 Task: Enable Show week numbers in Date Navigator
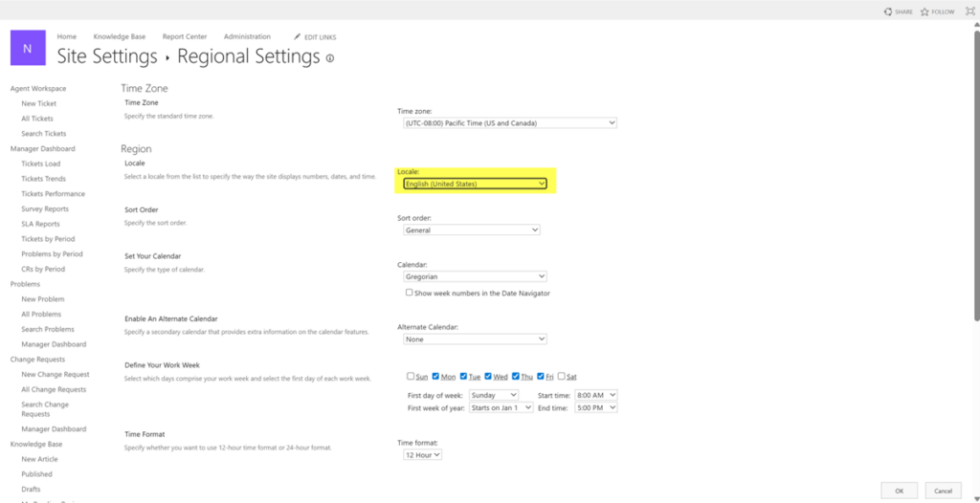410,293
